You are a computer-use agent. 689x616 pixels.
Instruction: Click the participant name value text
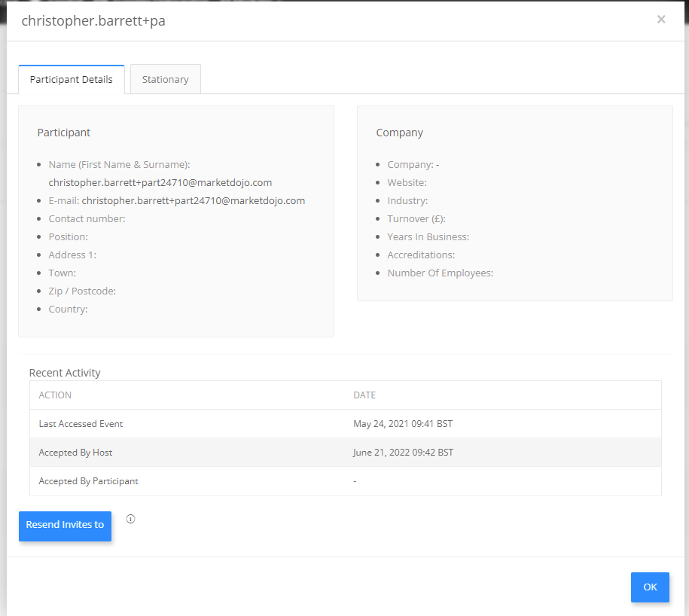[x=160, y=183]
